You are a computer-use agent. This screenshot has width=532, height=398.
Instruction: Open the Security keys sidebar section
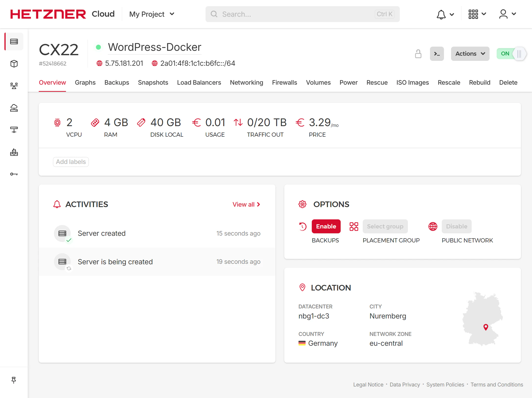[13, 174]
